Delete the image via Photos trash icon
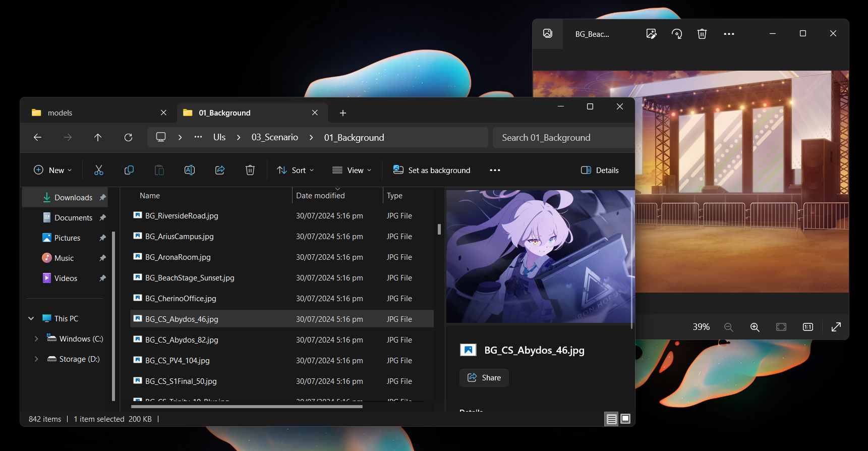 coord(702,34)
